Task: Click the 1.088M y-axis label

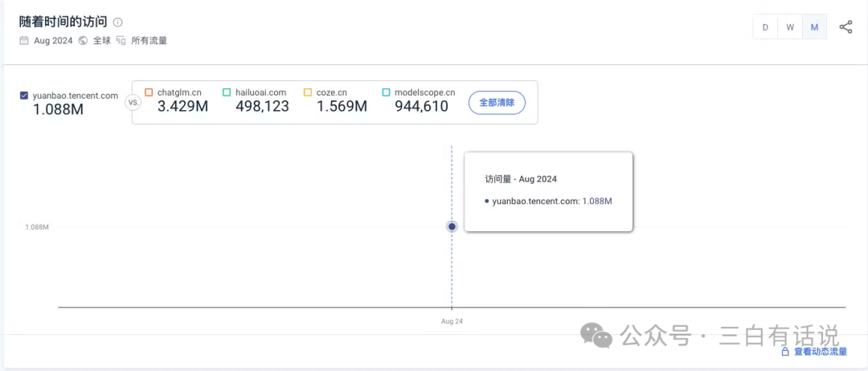Action: (x=37, y=226)
